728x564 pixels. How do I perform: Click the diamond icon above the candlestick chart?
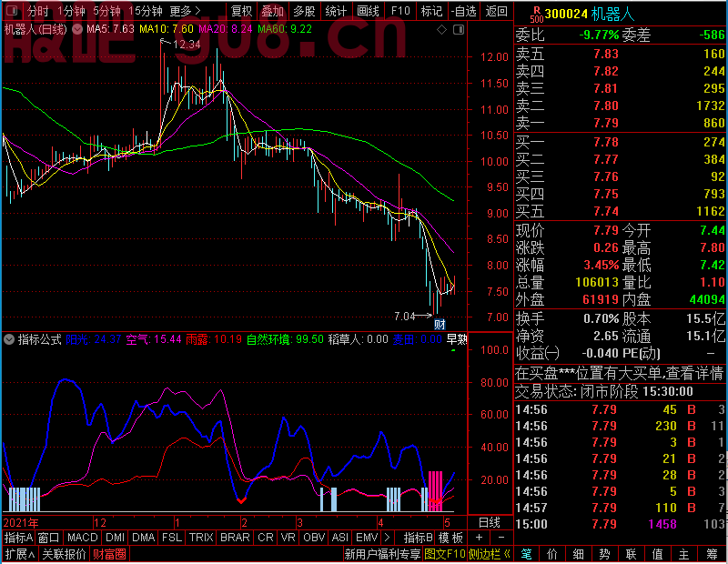(441, 30)
